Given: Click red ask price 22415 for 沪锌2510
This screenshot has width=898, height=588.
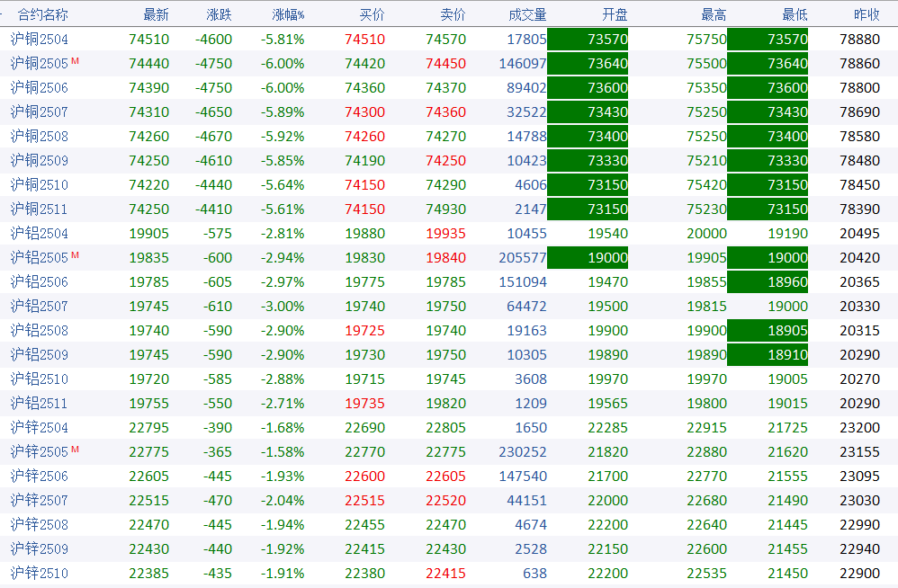Looking at the screenshot, I should coord(445,573).
